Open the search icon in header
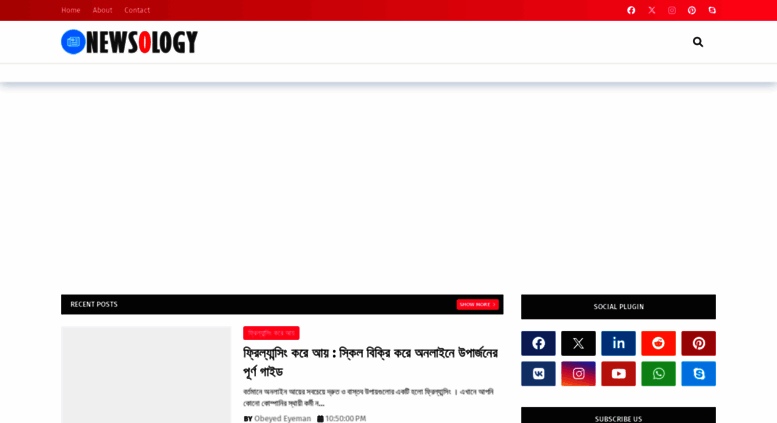 point(698,42)
